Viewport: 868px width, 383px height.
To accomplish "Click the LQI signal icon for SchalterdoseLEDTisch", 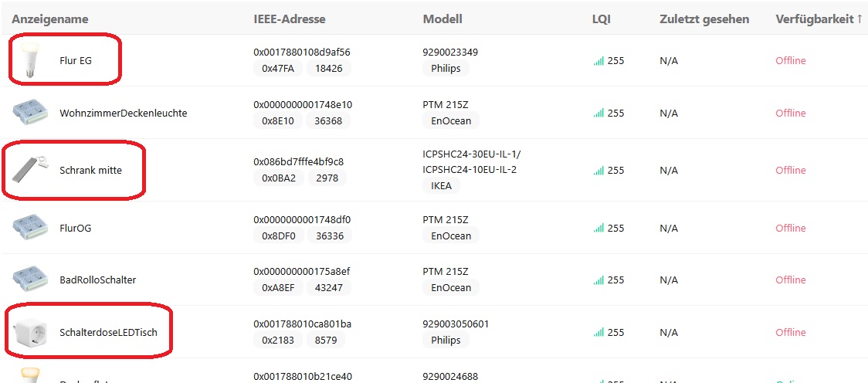I will pyautogui.click(x=598, y=333).
